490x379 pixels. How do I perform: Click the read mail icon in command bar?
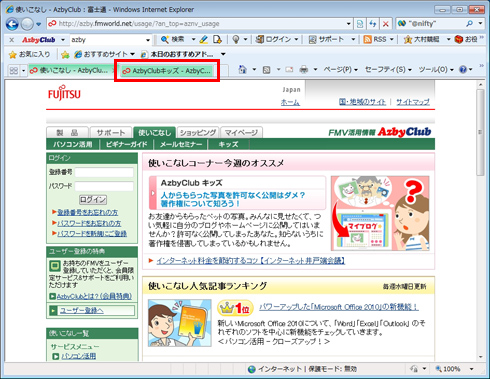coord(289,70)
